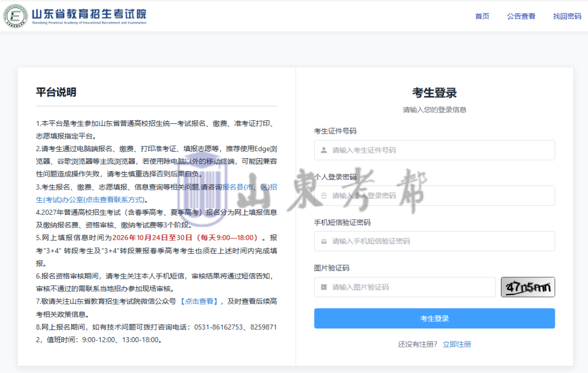Open the 首页 navigation item

tap(482, 16)
